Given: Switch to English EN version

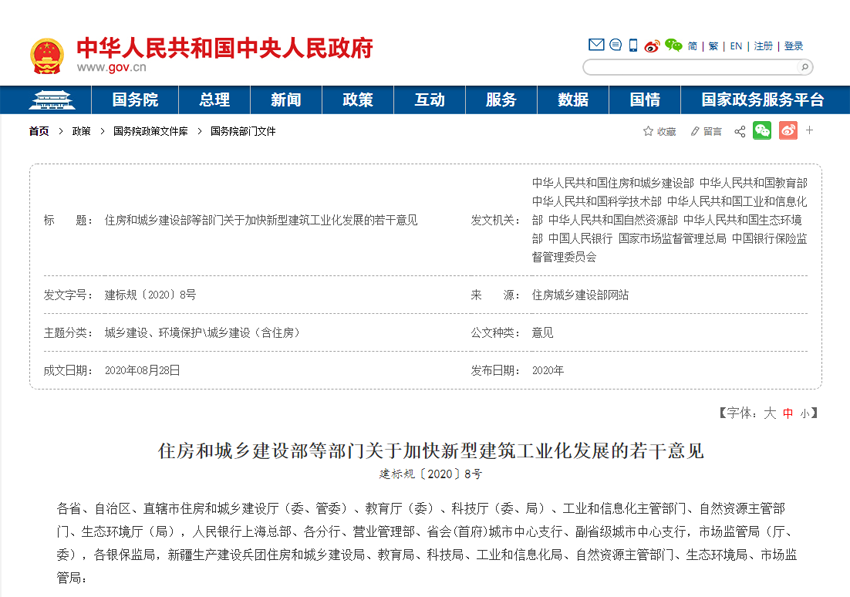Looking at the screenshot, I should coord(736,46).
